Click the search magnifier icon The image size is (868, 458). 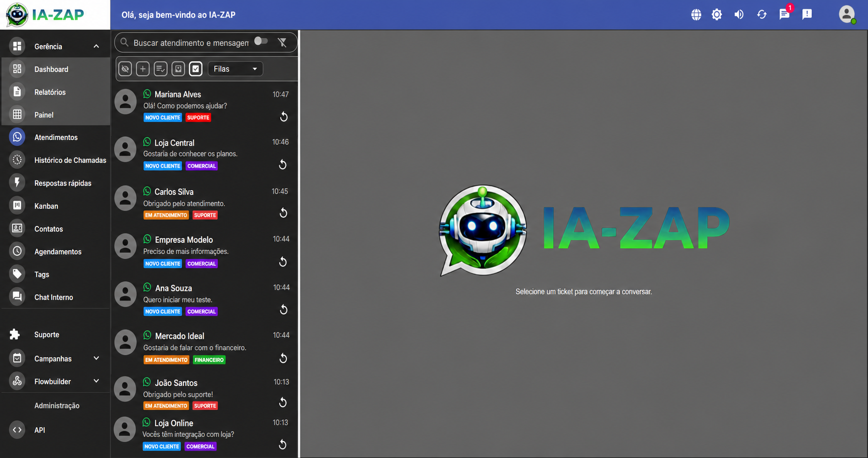(125, 42)
